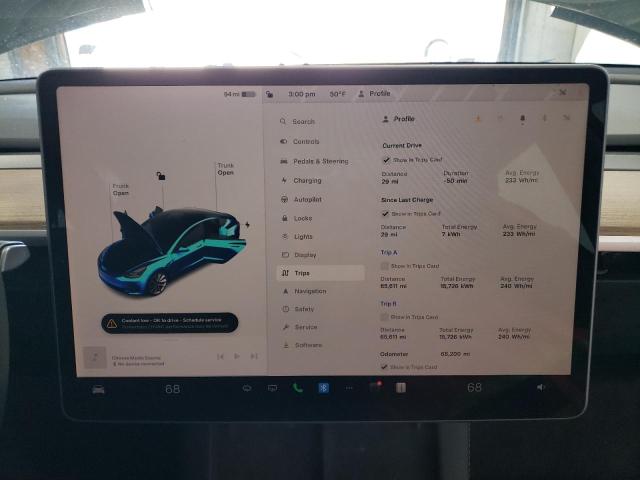Tap the cellular signal icon in the panel header
The width and height of the screenshot is (640, 480).
tap(566, 118)
